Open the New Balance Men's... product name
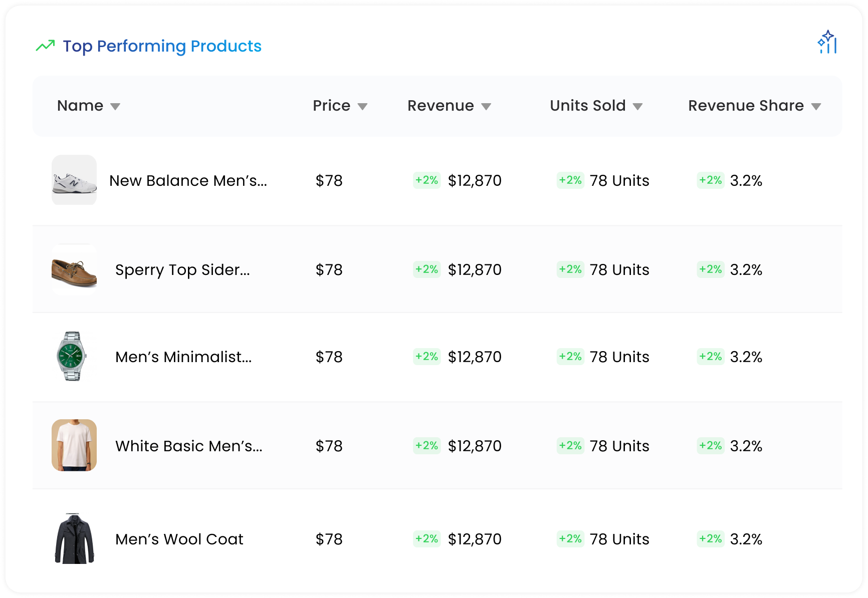 [x=188, y=180]
